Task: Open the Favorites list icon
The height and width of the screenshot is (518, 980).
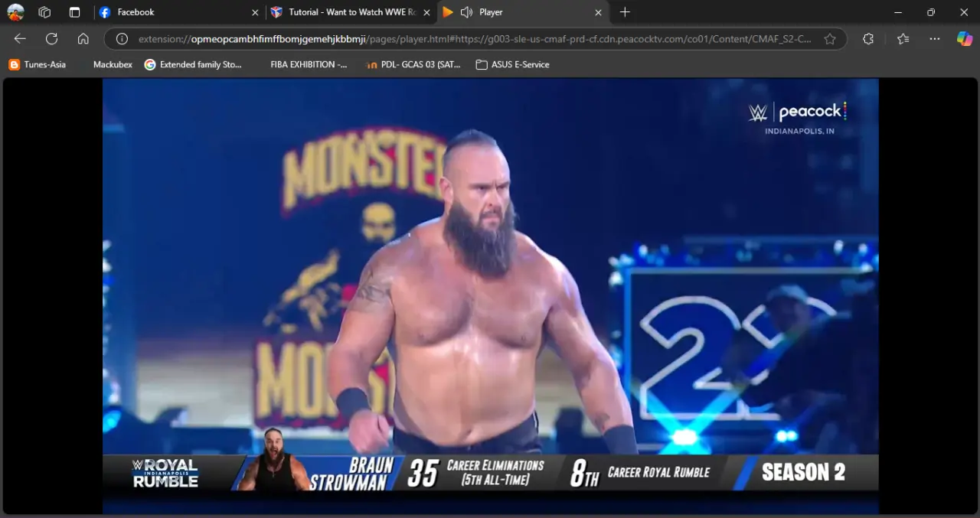Action: pyautogui.click(x=903, y=39)
